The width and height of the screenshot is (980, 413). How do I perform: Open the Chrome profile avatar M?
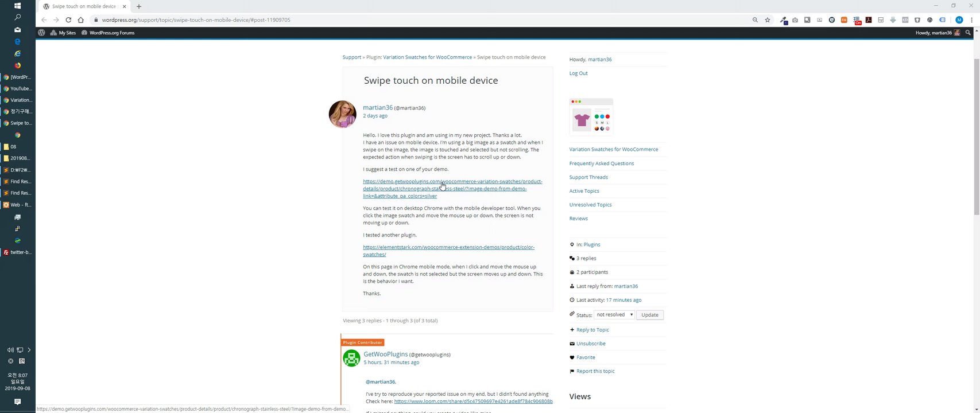(x=959, y=20)
